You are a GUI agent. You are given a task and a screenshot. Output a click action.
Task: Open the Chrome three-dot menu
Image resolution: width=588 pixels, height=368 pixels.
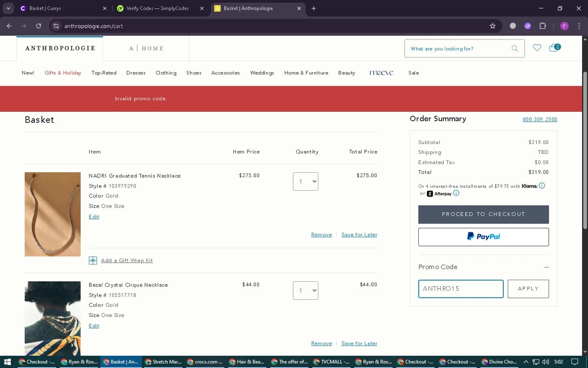[579, 26]
